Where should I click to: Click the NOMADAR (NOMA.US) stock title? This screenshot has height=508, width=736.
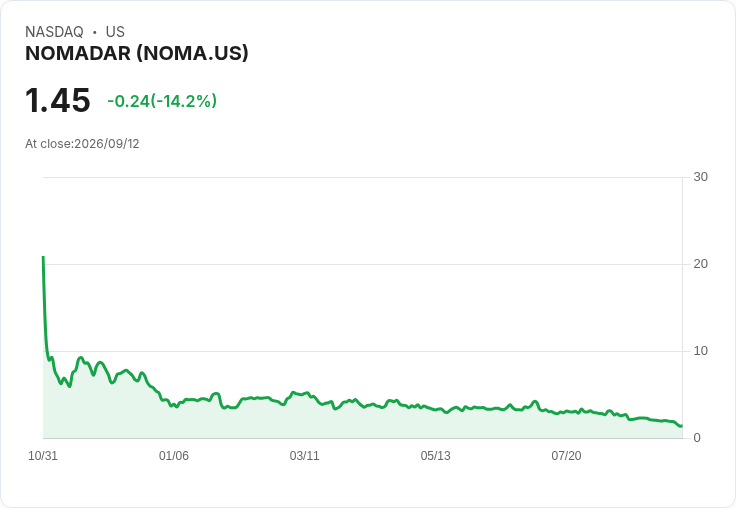point(137,54)
